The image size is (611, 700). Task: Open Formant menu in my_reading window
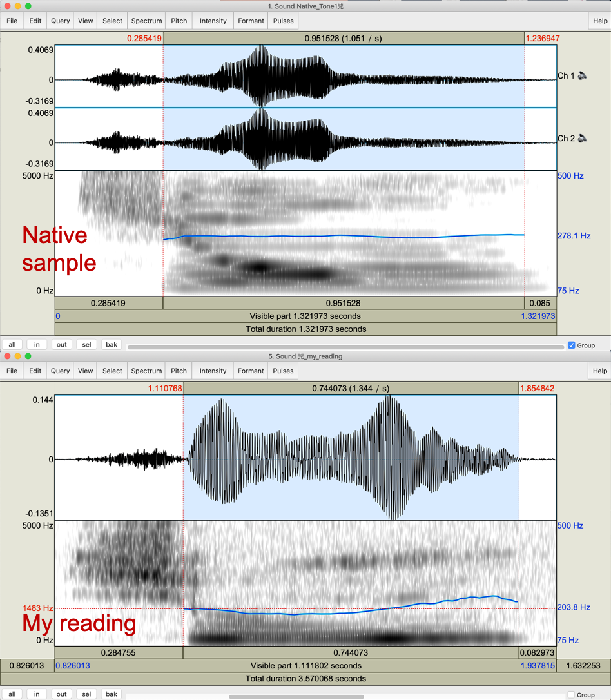[x=251, y=371]
